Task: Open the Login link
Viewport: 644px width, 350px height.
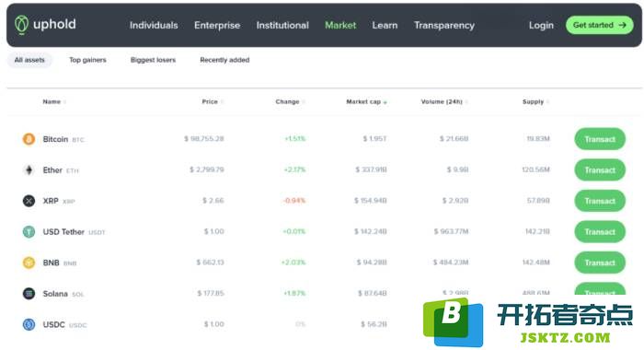Action: coord(541,25)
